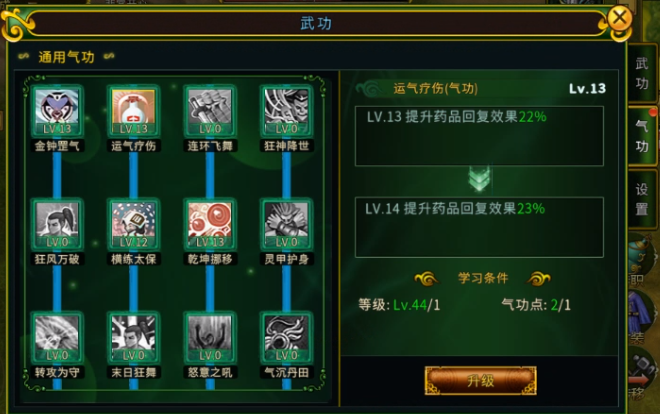Select the 狂风万破 skill icon
The image size is (660, 414).
(x=57, y=225)
